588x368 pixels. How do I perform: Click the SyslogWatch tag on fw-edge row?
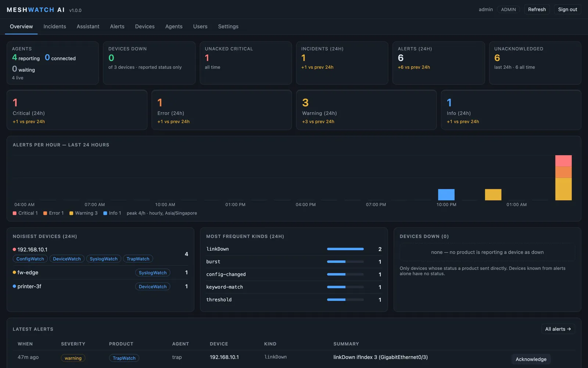(x=153, y=273)
